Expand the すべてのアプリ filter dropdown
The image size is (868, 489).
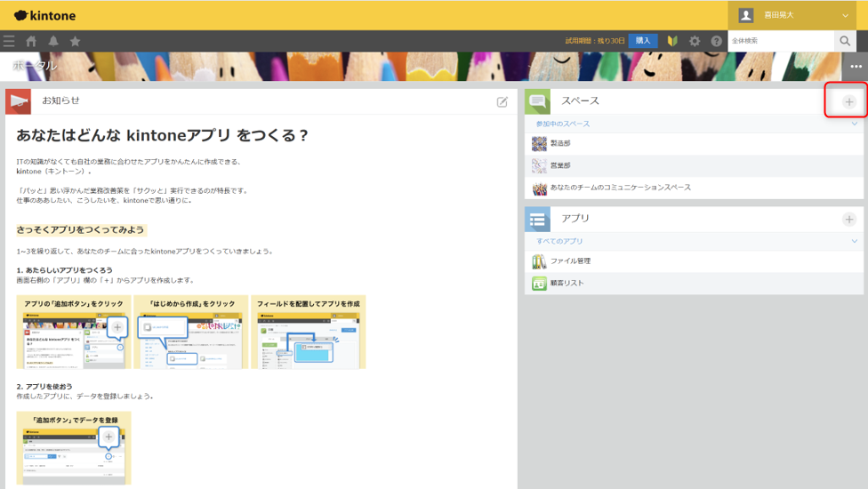coord(854,241)
